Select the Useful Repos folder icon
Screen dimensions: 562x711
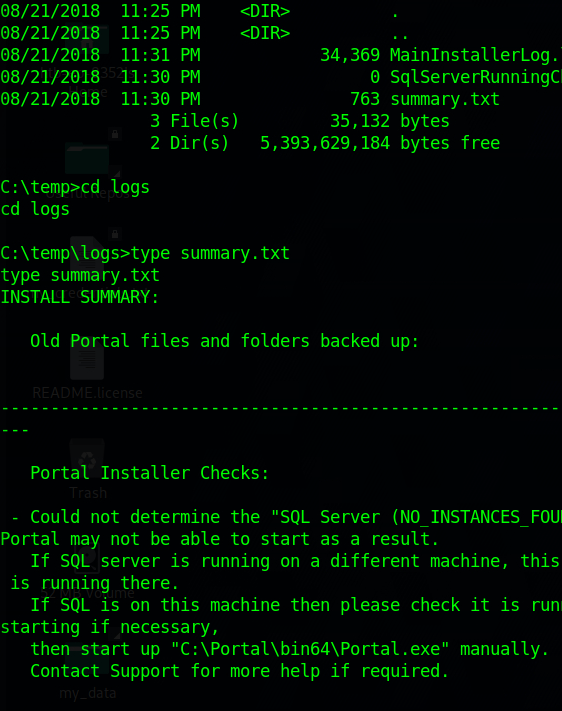pos(87,158)
